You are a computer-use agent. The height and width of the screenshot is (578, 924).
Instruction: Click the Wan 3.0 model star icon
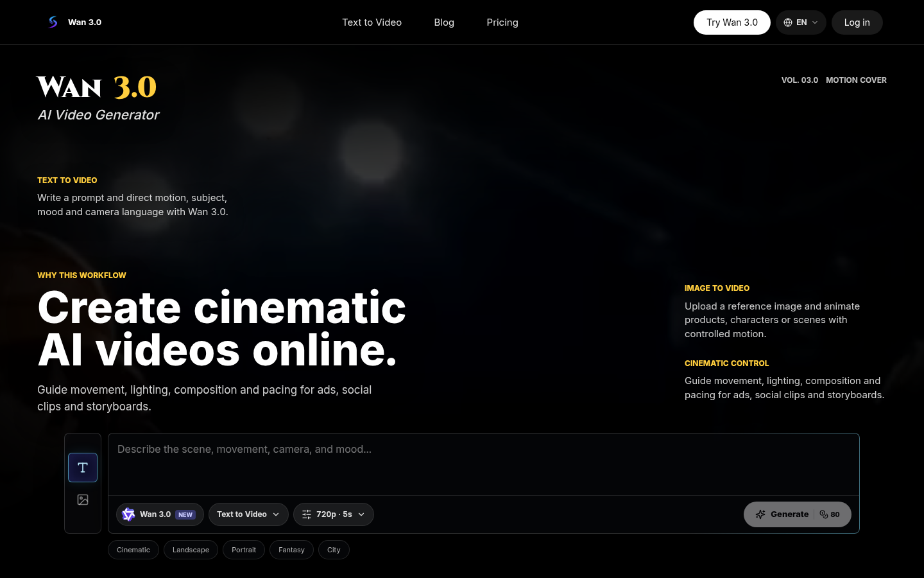pyautogui.click(x=128, y=514)
